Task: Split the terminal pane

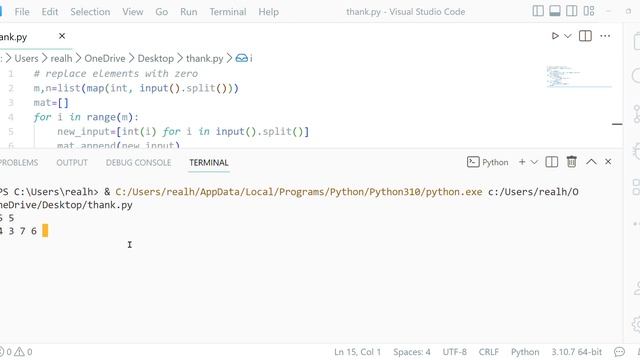Action: point(552,162)
